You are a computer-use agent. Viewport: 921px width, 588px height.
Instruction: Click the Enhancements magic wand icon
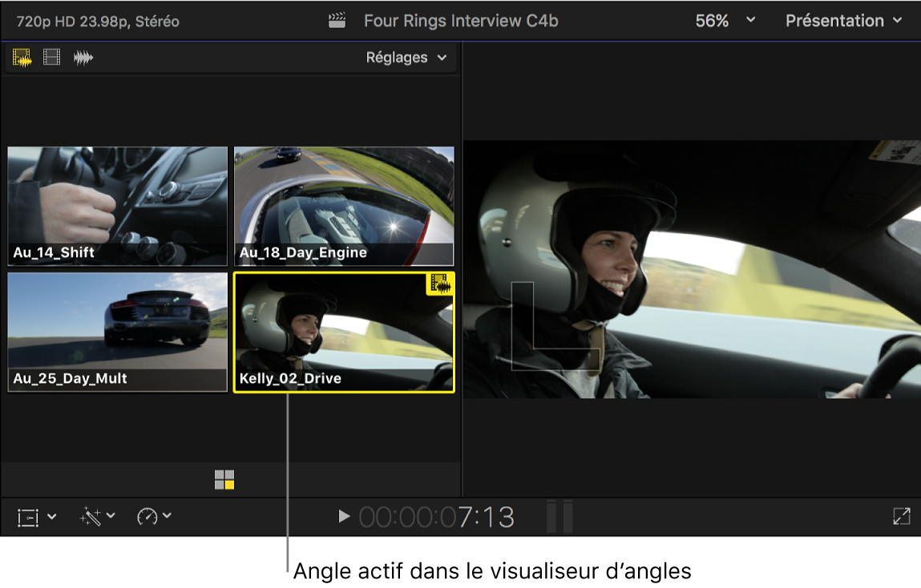pos(90,517)
